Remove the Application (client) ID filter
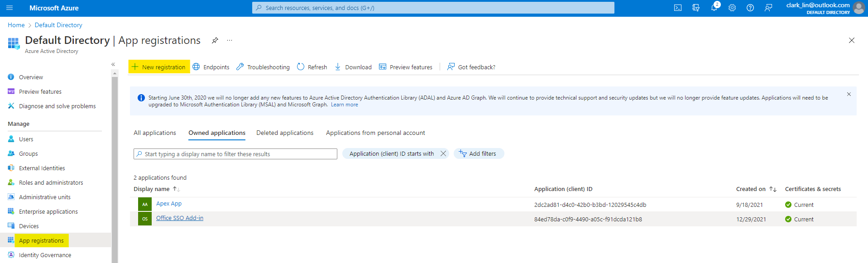Screen dimensions: 868x263 (x=443, y=153)
